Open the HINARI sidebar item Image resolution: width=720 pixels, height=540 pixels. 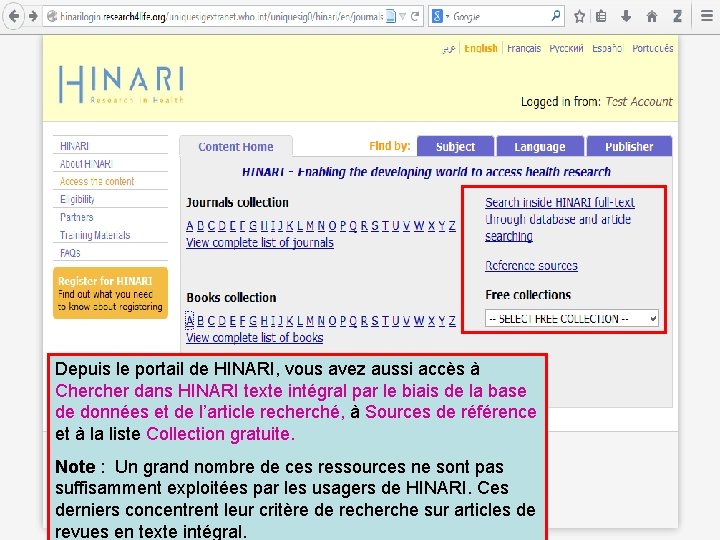pos(74,146)
